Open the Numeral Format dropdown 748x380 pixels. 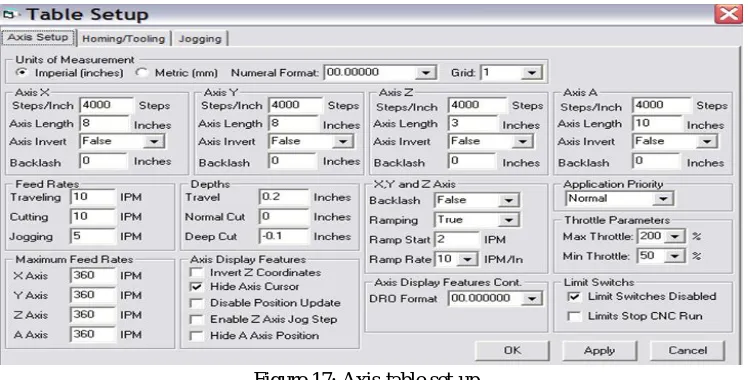coord(424,73)
